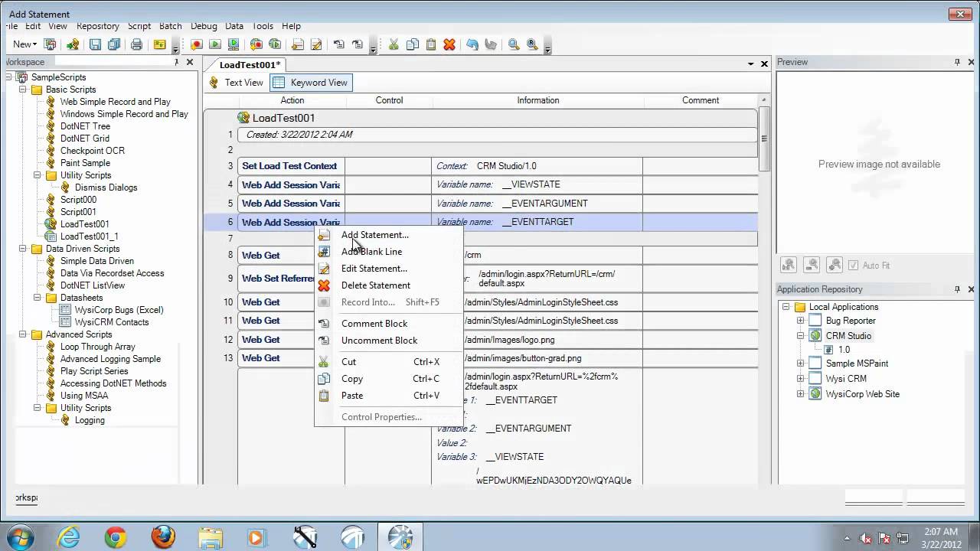
Task: Click the first zoom button under Preview
Action: tap(788, 265)
